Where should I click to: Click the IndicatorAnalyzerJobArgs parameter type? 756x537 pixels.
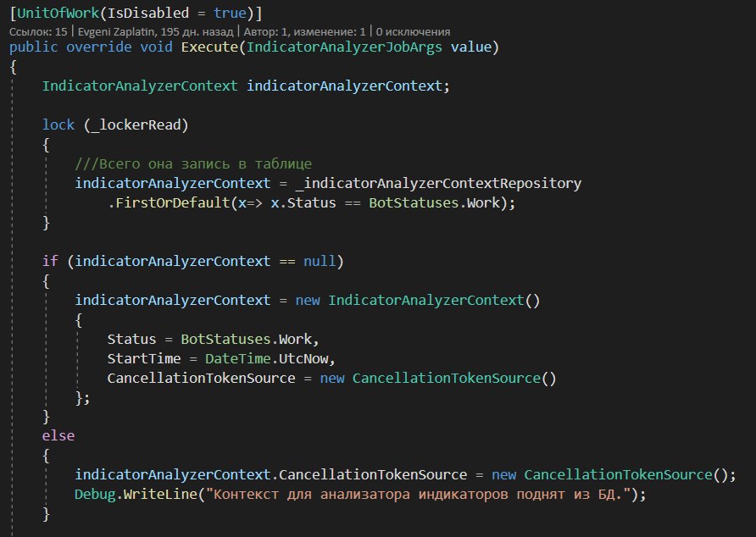344,47
